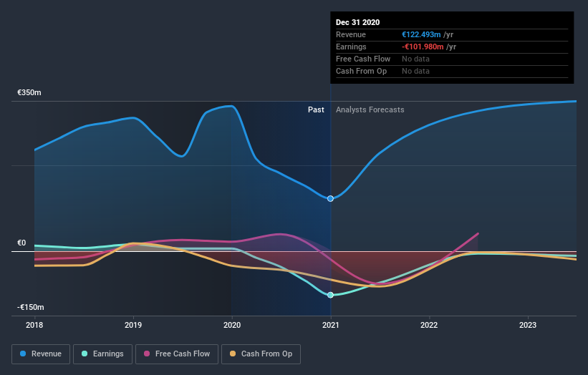Select the earnings data point at 2021

pos(330,295)
